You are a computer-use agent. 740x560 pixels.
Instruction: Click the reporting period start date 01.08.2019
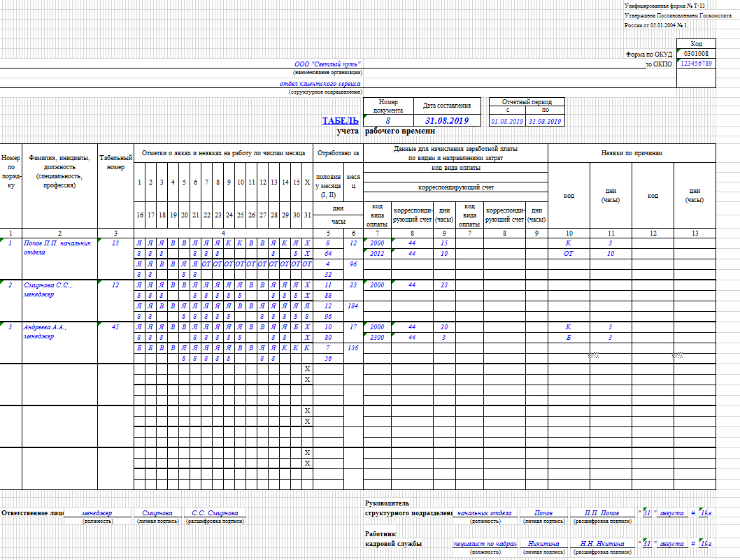pos(507,121)
